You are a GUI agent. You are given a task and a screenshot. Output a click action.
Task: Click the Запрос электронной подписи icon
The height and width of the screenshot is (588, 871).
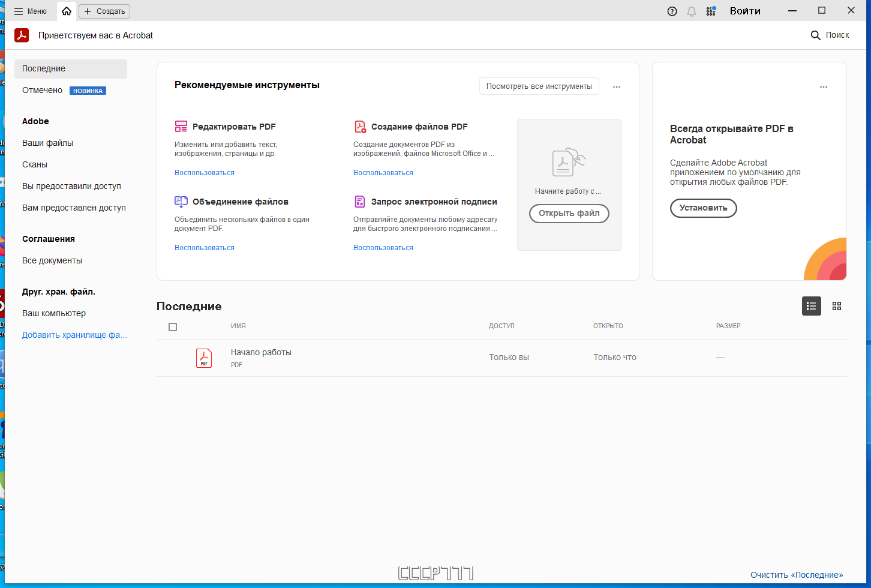(x=360, y=202)
